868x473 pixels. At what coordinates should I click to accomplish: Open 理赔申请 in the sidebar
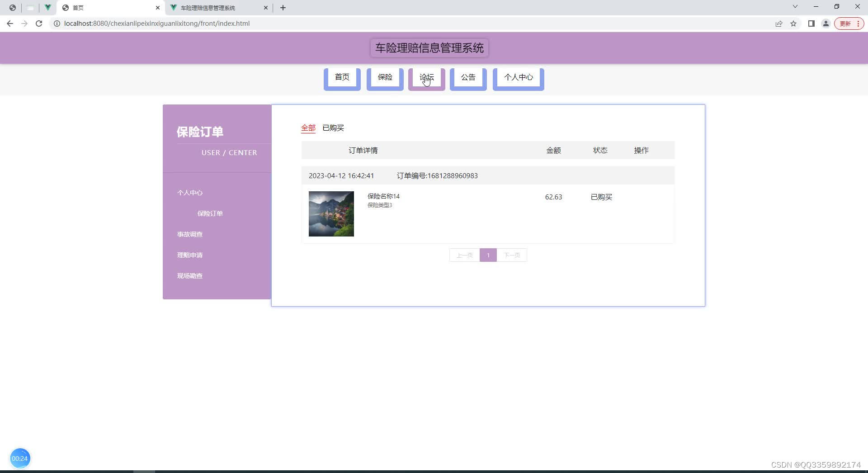(x=190, y=255)
